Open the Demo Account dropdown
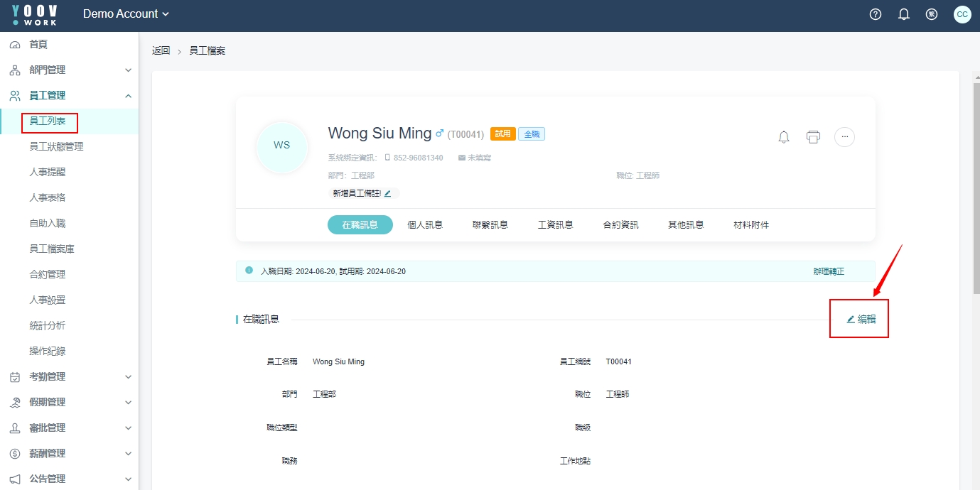Image resolution: width=980 pixels, height=490 pixels. pyautogui.click(x=126, y=14)
